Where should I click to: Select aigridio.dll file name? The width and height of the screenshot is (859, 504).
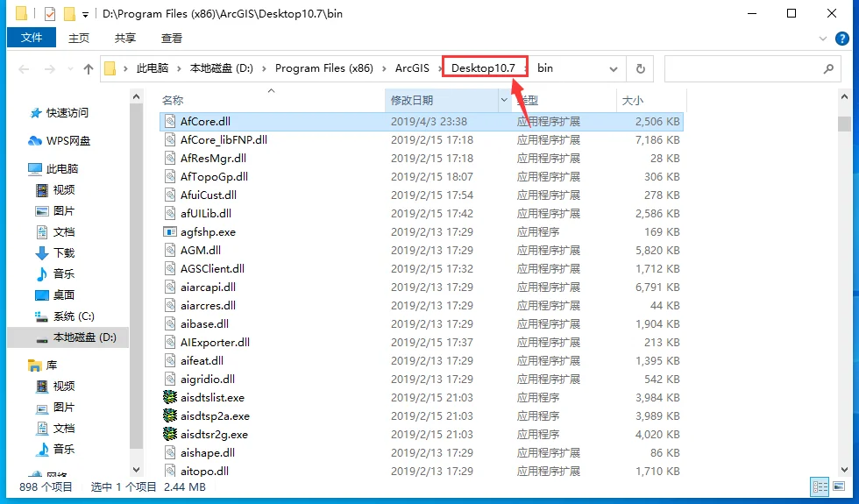click(x=208, y=379)
